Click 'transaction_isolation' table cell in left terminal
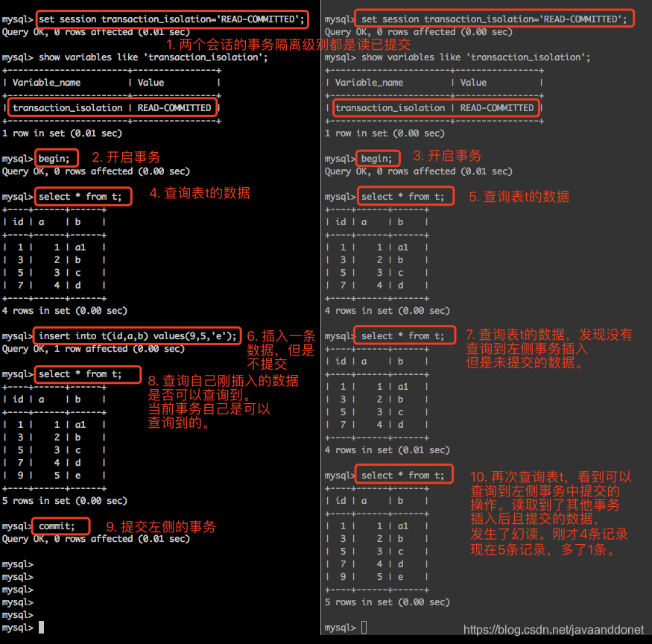The width and height of the screenshot is (652, 644). click(x=67, y=108)
